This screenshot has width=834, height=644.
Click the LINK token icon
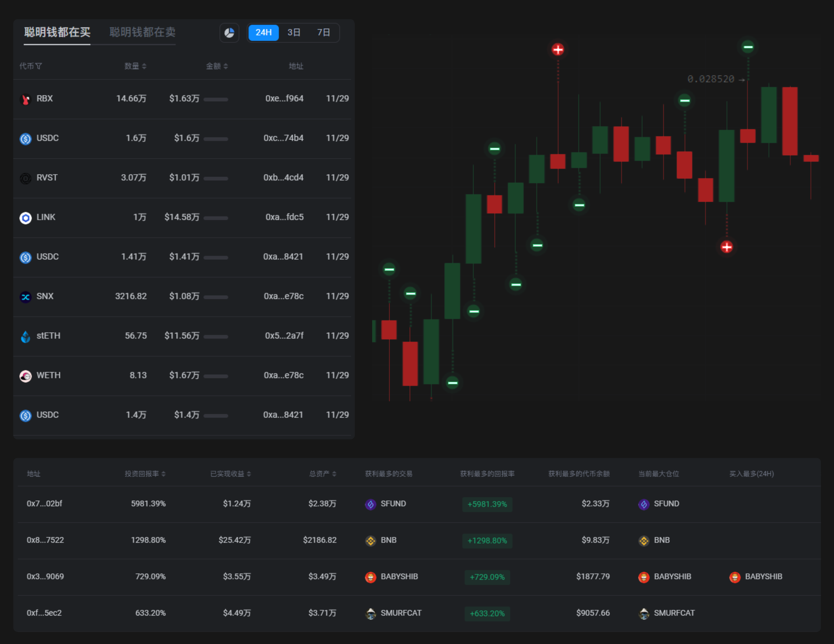(26, 218)
